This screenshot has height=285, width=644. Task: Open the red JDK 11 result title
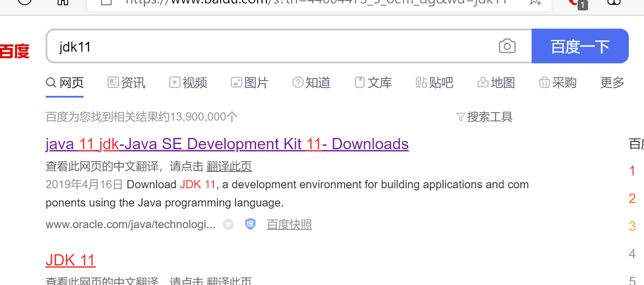(70, 260)
